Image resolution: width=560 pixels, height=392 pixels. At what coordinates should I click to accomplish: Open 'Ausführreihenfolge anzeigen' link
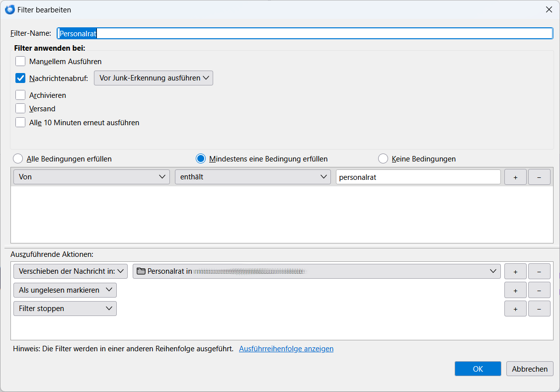point(286,349)
